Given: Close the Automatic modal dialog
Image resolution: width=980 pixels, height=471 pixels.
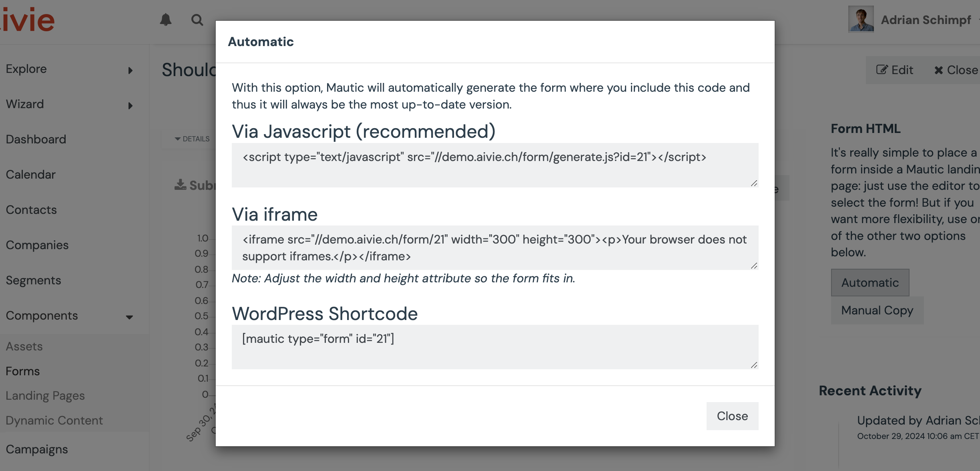Looking at the screenshot, I should coord(732,416).
